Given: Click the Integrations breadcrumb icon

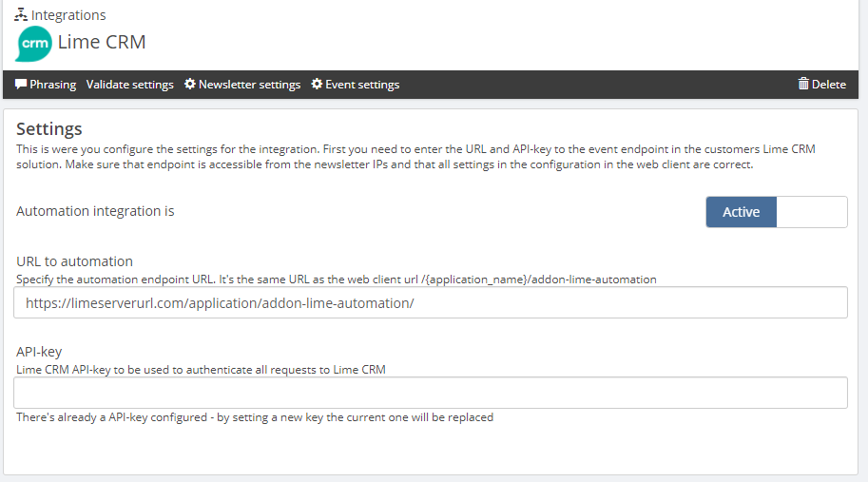Looking at the screenshot, I should coord(21,14).
